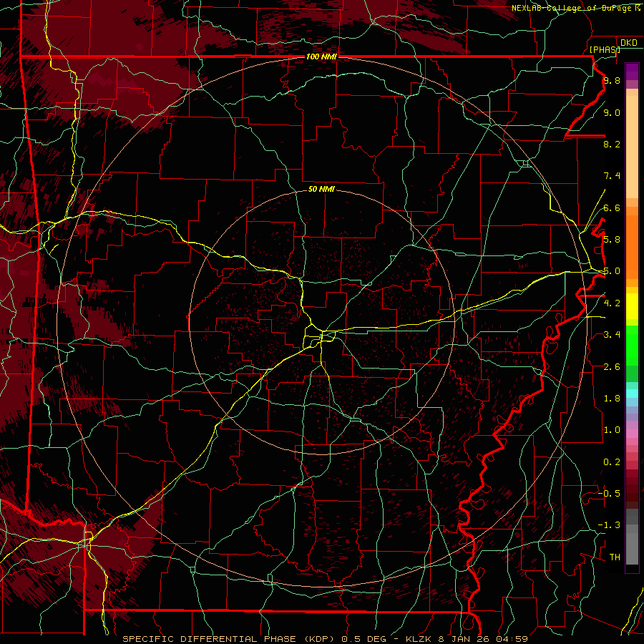Select the 0.2 value on the KDP scale
Image resolution: width=644 pixels, height=644 pixels.
coord(612,462)
